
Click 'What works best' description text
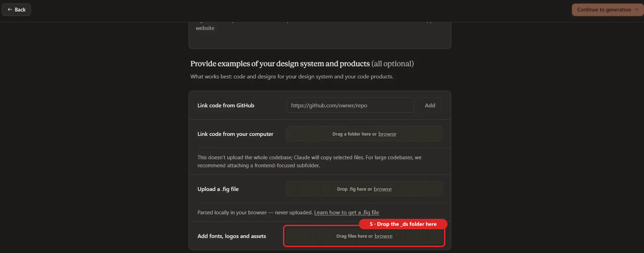click(292, 77)
